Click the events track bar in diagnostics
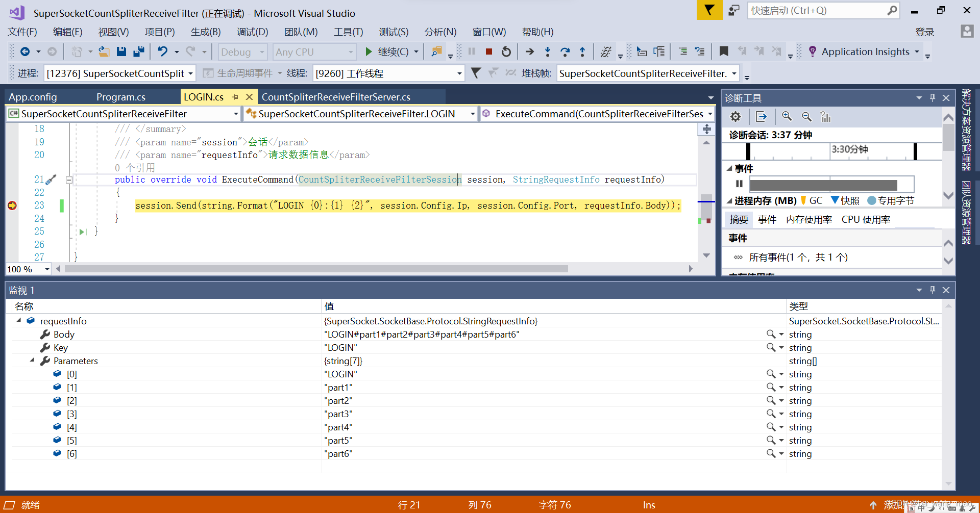The height and width of the screenshot is (513, 980). (x=831, y=184)
